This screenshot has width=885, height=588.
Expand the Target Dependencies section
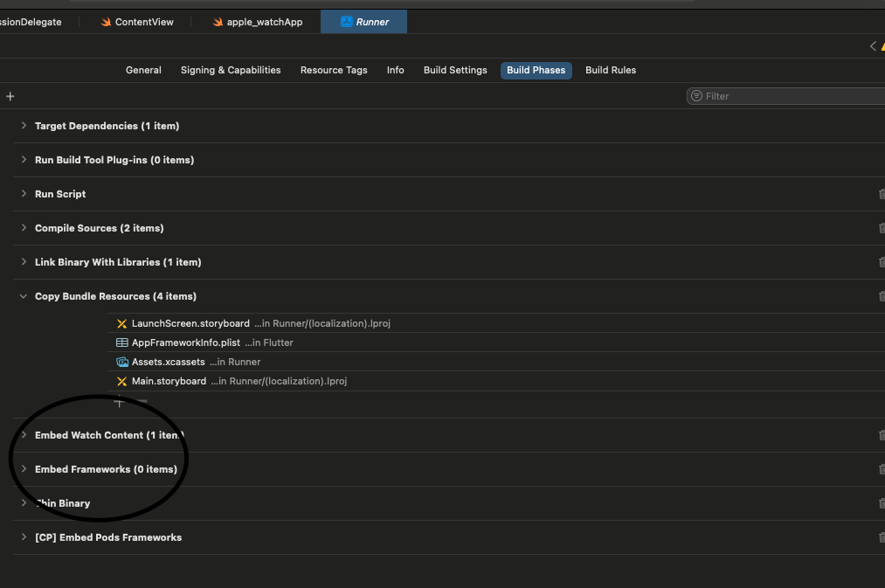coord(23,126)
